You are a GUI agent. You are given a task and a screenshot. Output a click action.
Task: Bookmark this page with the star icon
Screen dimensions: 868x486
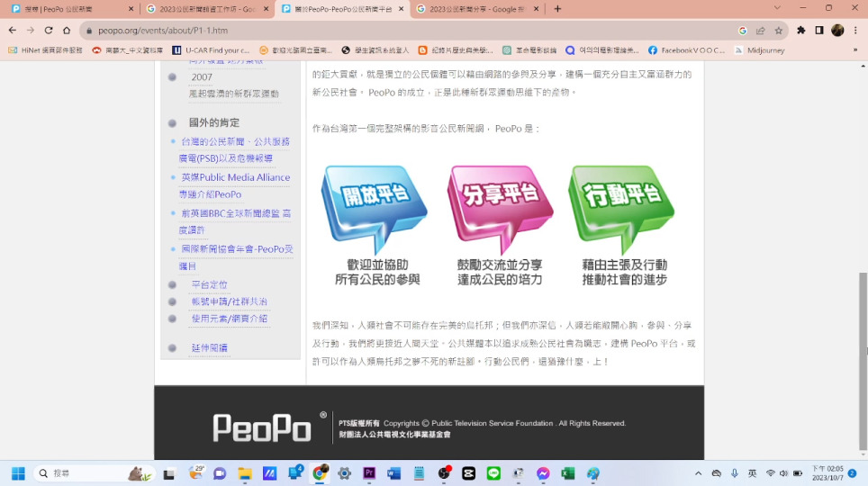pyautogui.click(x=780, y=30)
